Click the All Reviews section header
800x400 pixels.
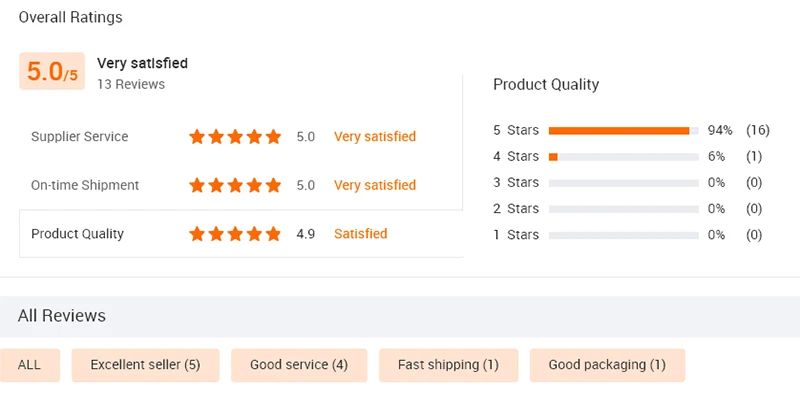click(x=62, y=316)
